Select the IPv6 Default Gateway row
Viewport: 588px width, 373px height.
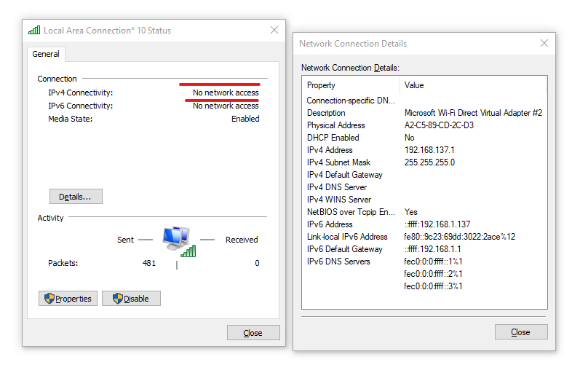424,249
